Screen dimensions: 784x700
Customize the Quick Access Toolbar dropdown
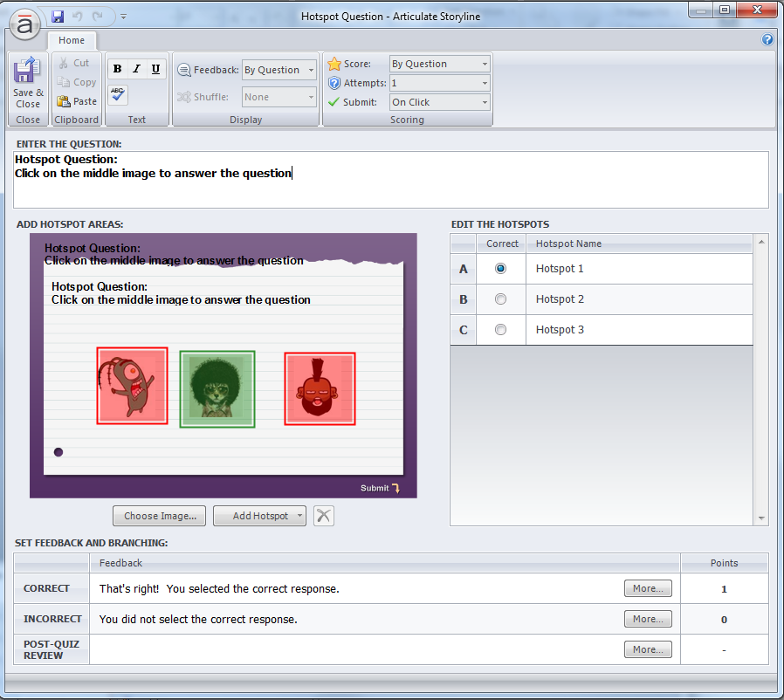(123, 17)
